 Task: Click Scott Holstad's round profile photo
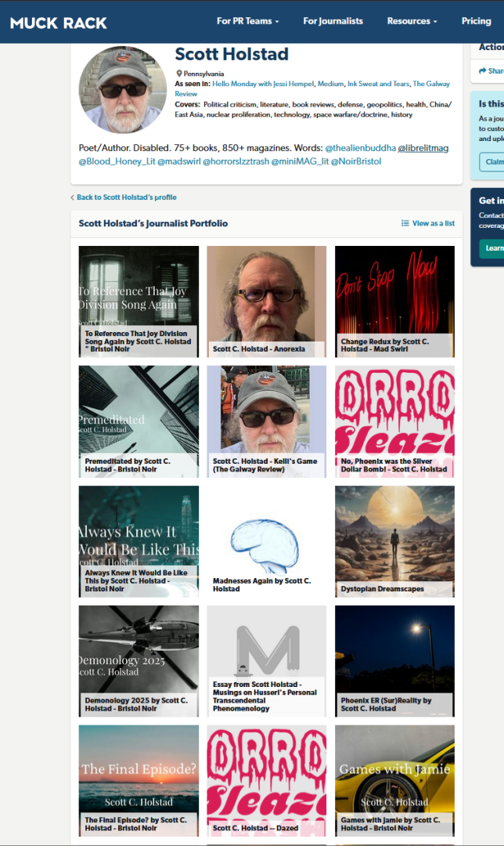coord(124,90)
